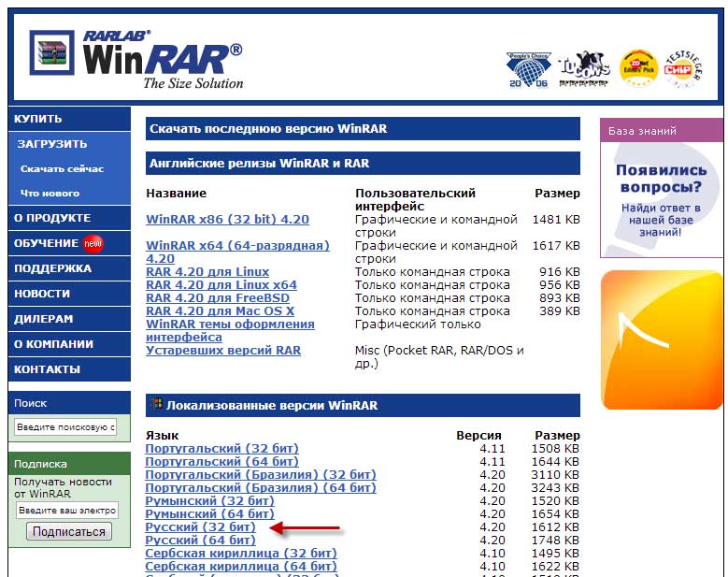Click the Пользовательский интерфейс column header
Viewport: 728px width, 577px height.
[x=415, y=199]
